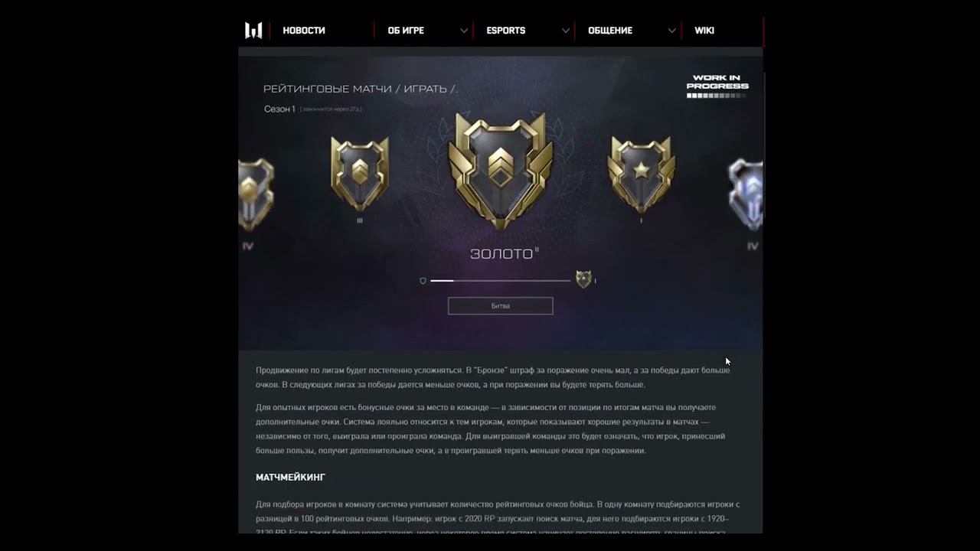Open the ESPORTS menu item
The width and height of the screenshot is (980, 551).
pos(506,31)
